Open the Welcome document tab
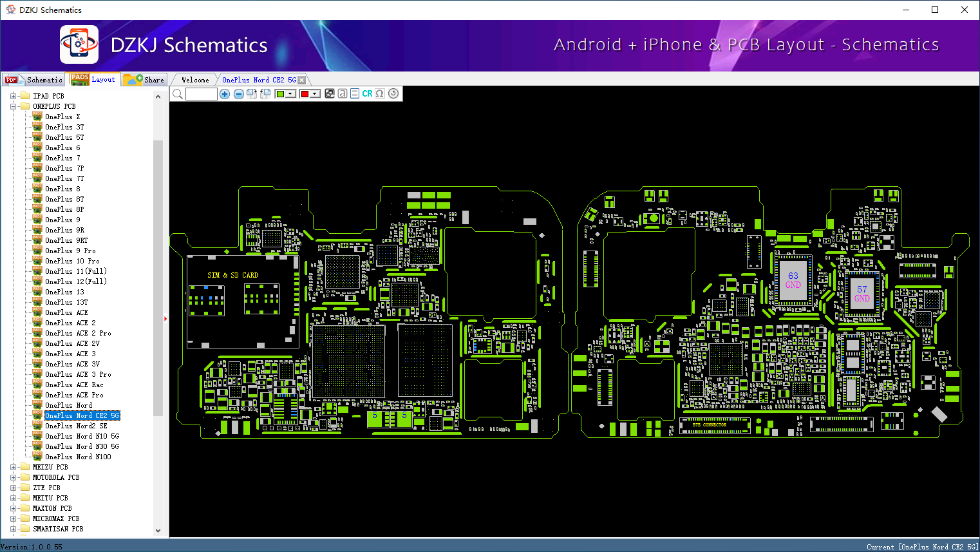This screenshot has height=552, width=980. (195, 80)
